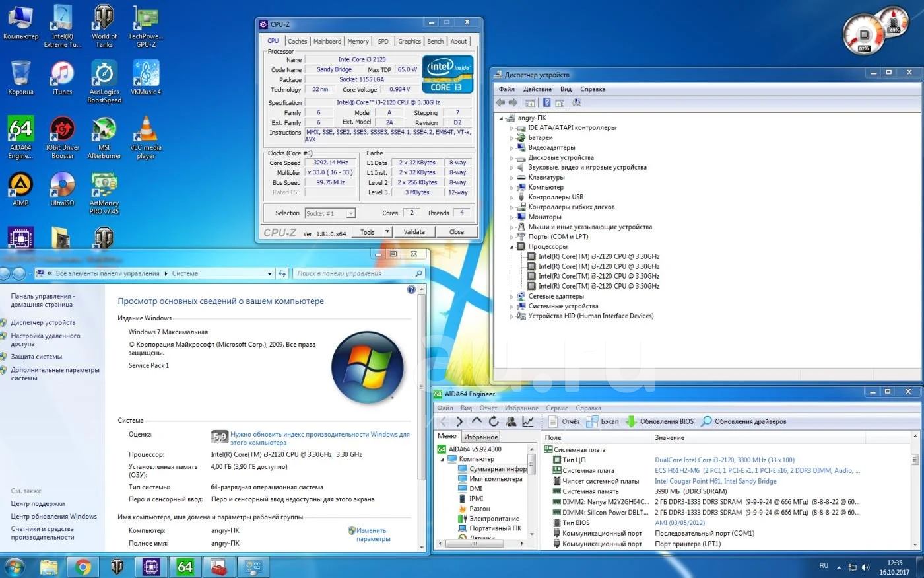Open the Сервис menu in AIDA64
Image resolution: width=924 pixels, height=578 pixels.
point(557,408)
